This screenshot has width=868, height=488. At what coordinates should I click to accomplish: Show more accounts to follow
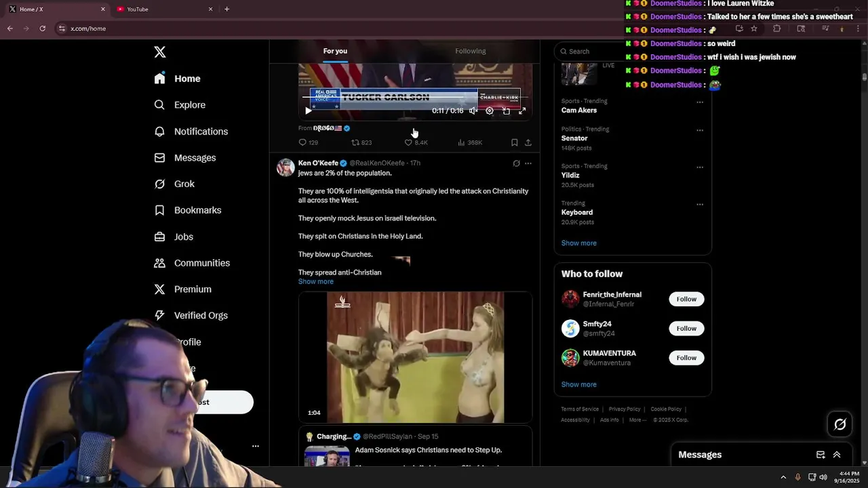click(x=579, y=384)
